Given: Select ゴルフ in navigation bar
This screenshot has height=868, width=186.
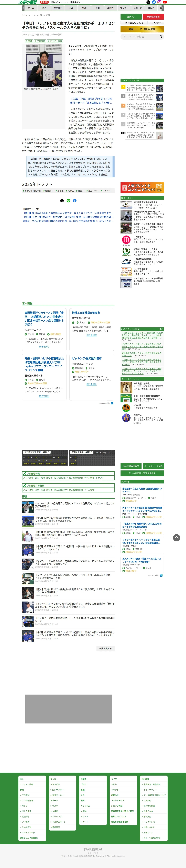Looking at the screenshot, I should [151, 8].
